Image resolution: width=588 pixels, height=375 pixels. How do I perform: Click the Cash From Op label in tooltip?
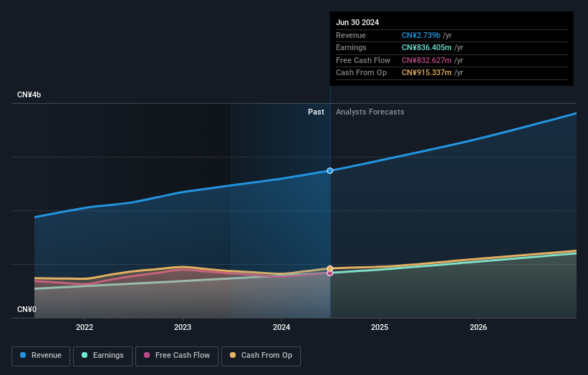click(361, 73)
